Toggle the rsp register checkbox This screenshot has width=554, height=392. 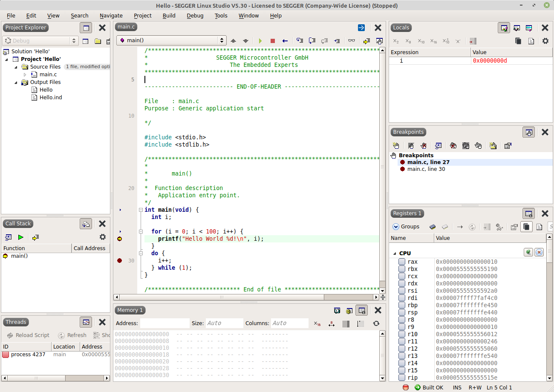tap(402, 312)
